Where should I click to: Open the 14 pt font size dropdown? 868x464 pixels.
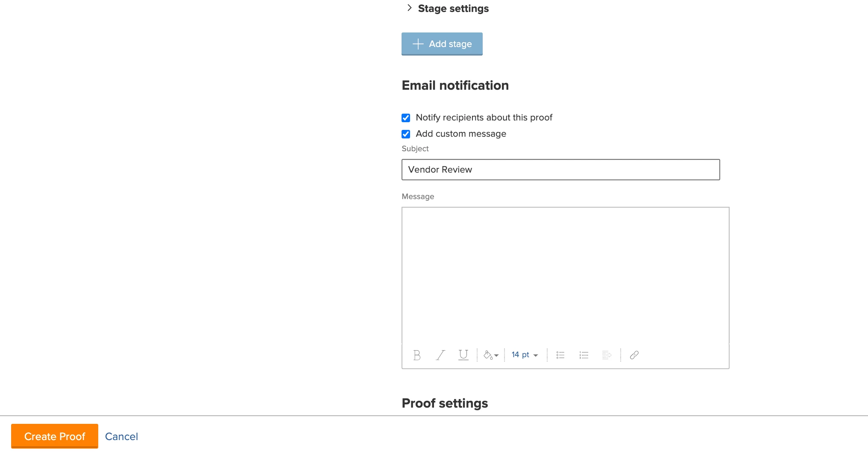click(x=525, y=355)
